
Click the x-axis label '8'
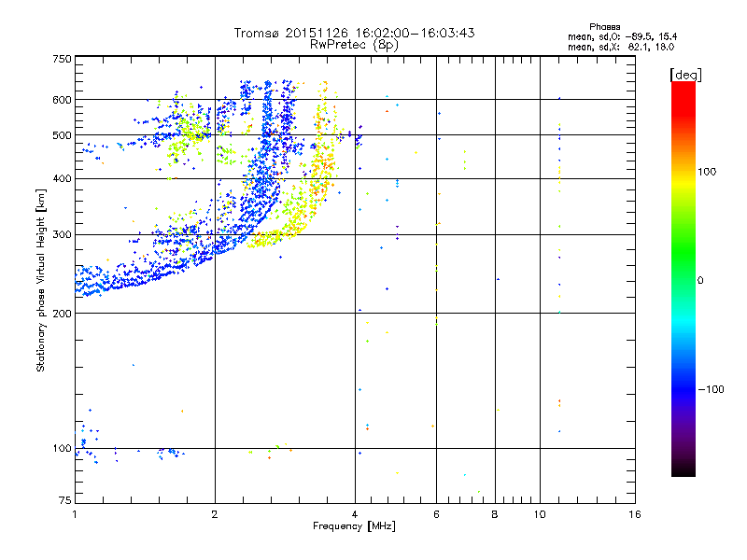point(495,514)
